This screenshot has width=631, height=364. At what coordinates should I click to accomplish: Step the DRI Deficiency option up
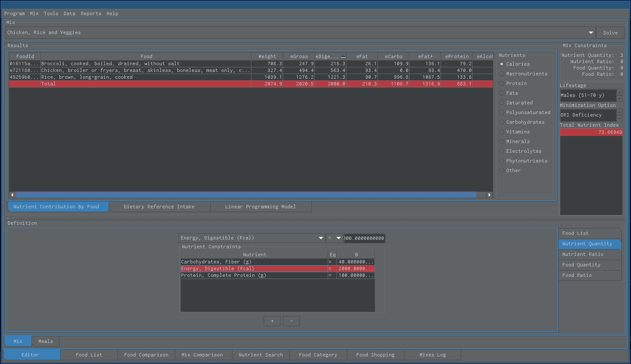click(x=619, y=112)
